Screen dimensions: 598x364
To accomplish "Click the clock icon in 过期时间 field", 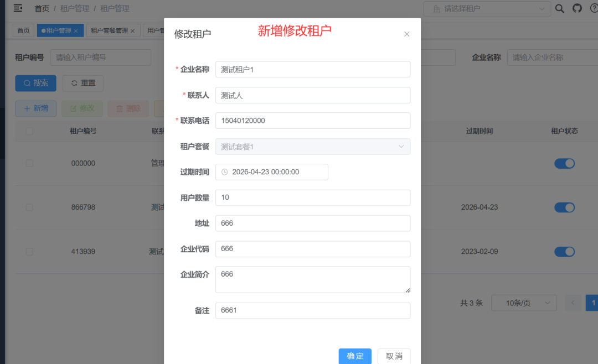I will coord(225,172).
